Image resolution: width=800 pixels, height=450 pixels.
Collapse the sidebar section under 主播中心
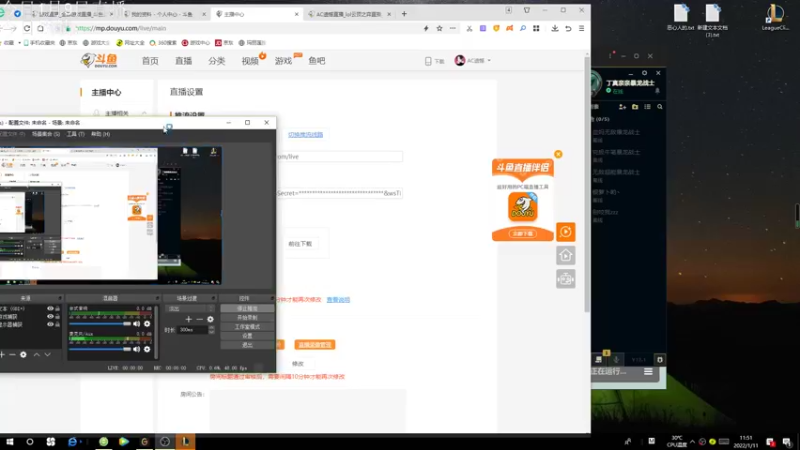144,113
